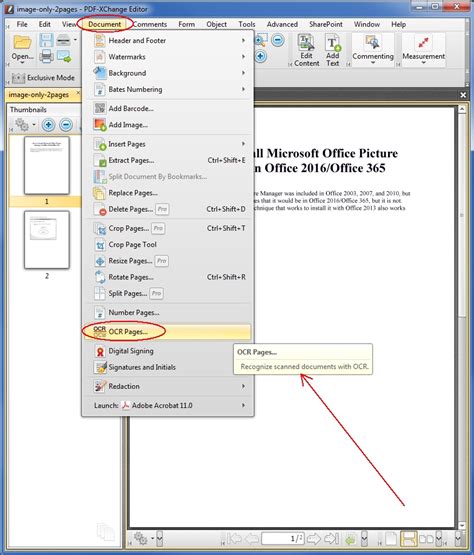Zoom out with toolbar minus icon
This screenshot has width=474, height=555.
pos(278,40)
